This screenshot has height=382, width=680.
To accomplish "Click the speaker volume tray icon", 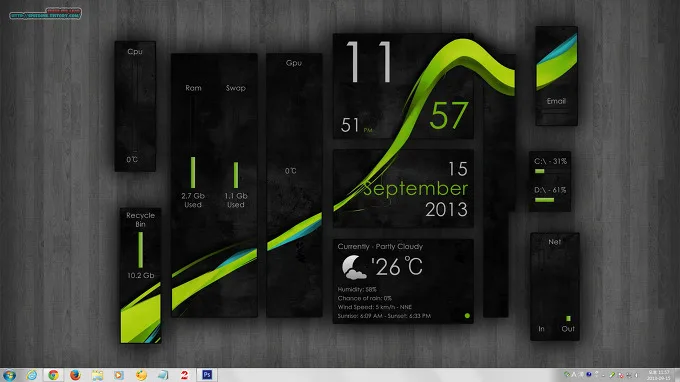I will point(636,375).
